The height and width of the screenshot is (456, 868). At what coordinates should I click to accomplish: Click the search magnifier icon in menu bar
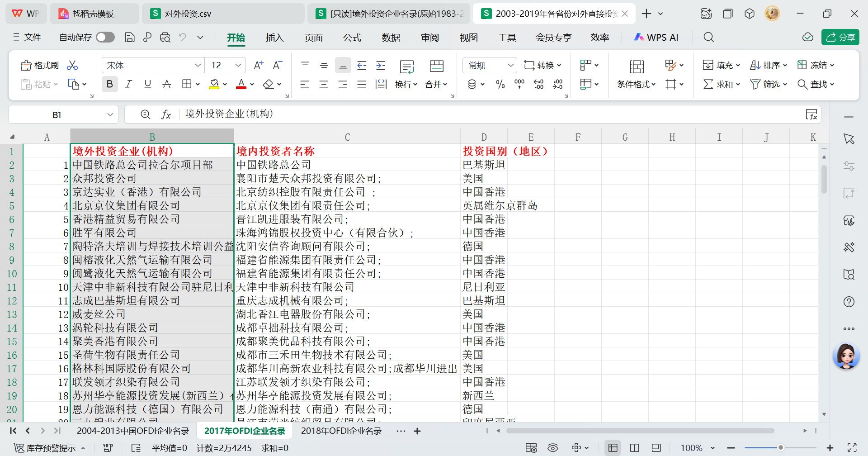709,38
